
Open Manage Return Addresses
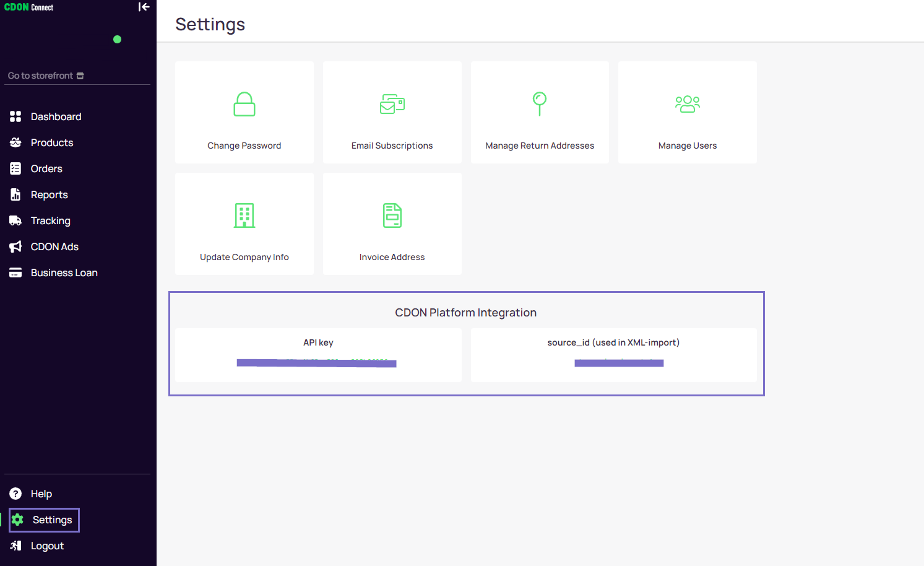[540, 112]
